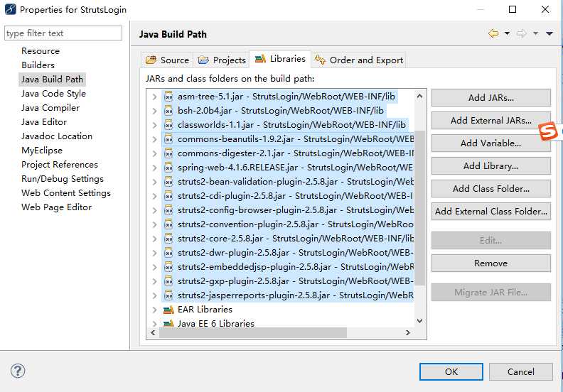This screenshot has height=392, width=563.
Task: Expand the EAR Libraries node
Action: 154,310
